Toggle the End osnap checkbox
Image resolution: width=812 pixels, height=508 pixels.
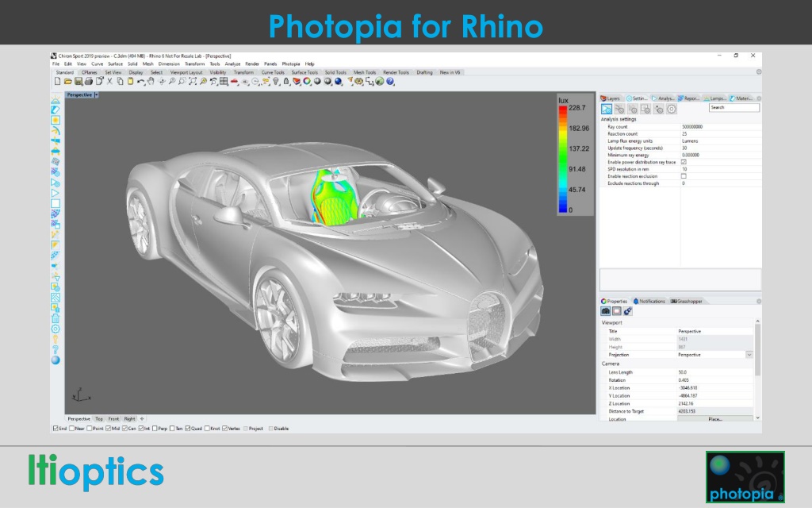pyautogui.click(x=56, y=429)
